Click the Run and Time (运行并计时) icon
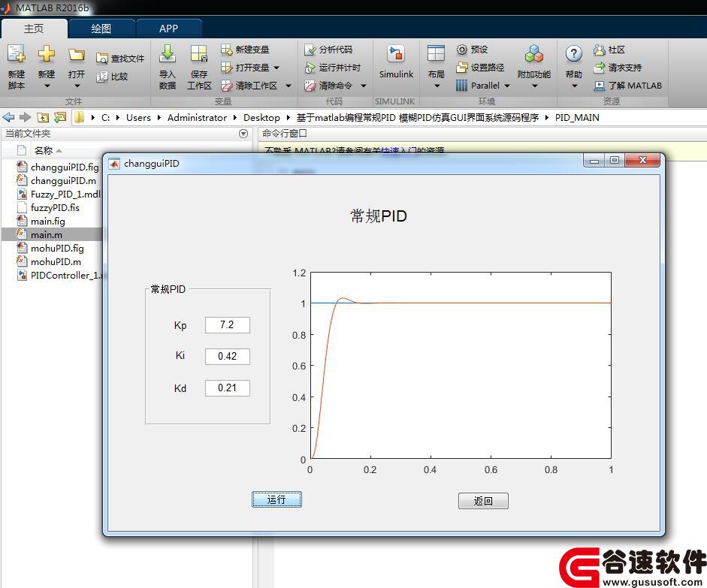The image size is (707, 588). (310, 68)
